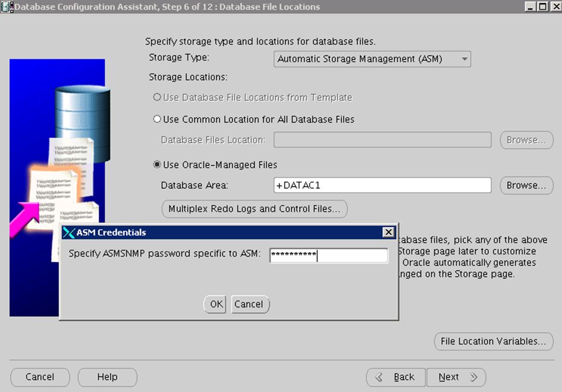
Task: Confirm ASM credentials with OK
Action: (215, 304)
